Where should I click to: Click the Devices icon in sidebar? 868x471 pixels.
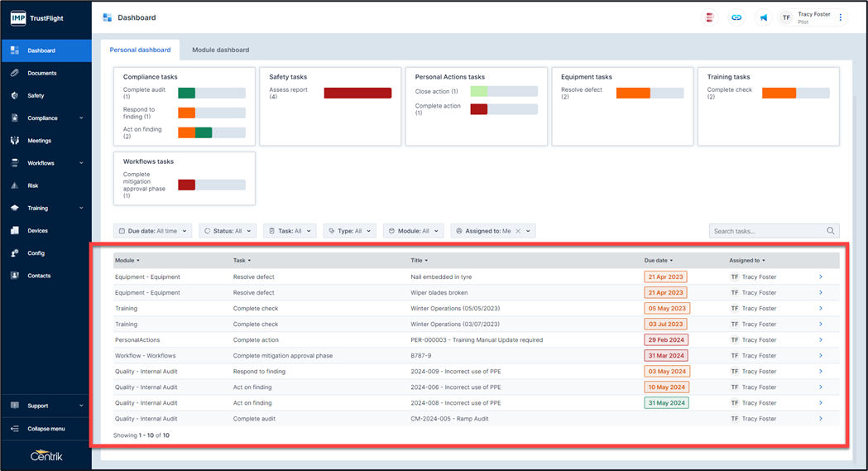[15, 231]
